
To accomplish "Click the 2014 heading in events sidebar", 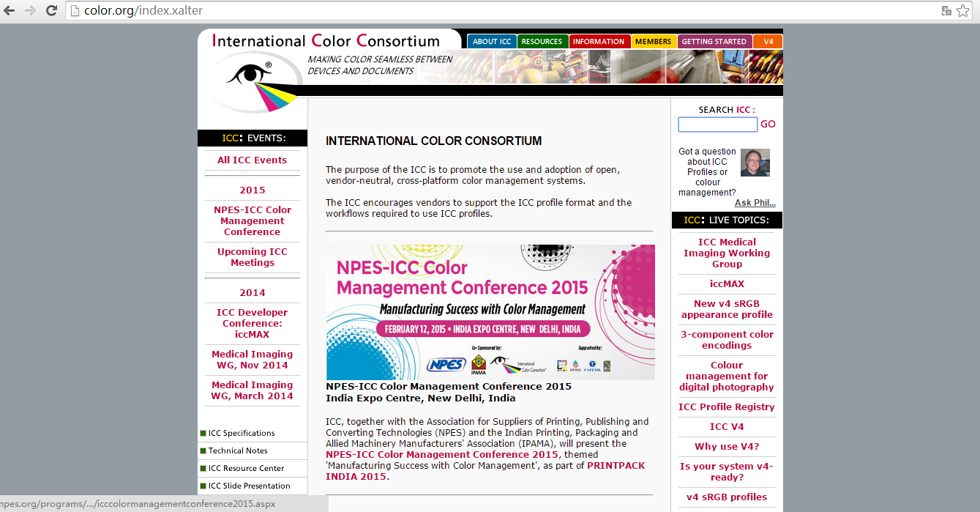I will tap(253, 293).
